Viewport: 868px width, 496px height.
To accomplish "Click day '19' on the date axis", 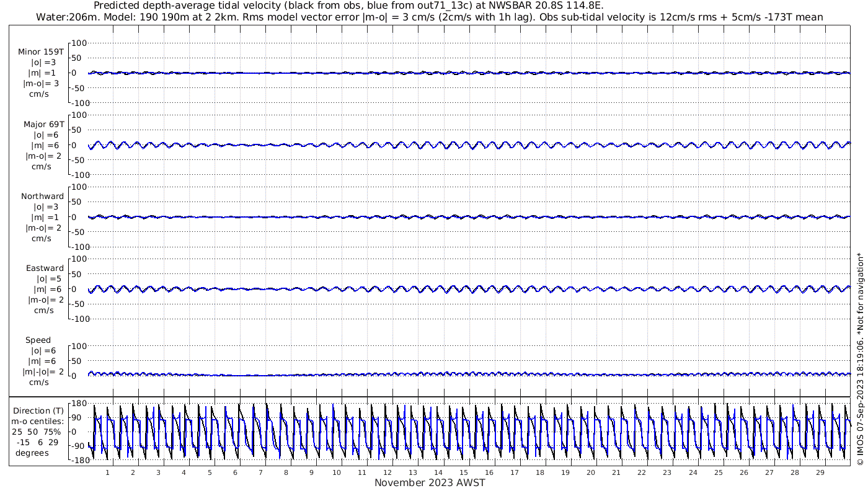I will point(565,472).
